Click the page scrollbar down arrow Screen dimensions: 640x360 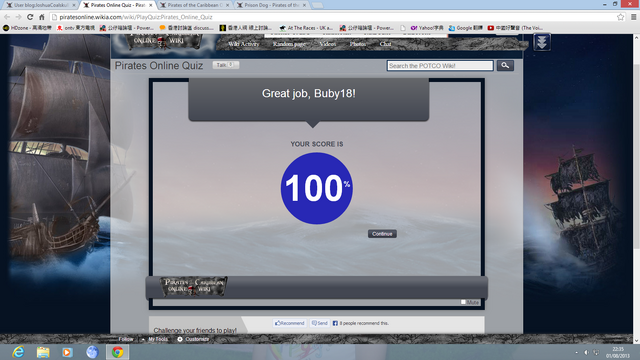636,340
